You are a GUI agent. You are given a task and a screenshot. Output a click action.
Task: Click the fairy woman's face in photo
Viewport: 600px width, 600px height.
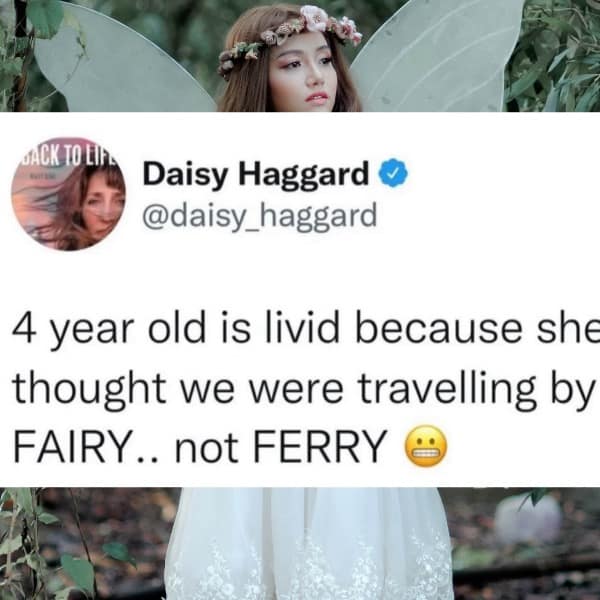302,73
